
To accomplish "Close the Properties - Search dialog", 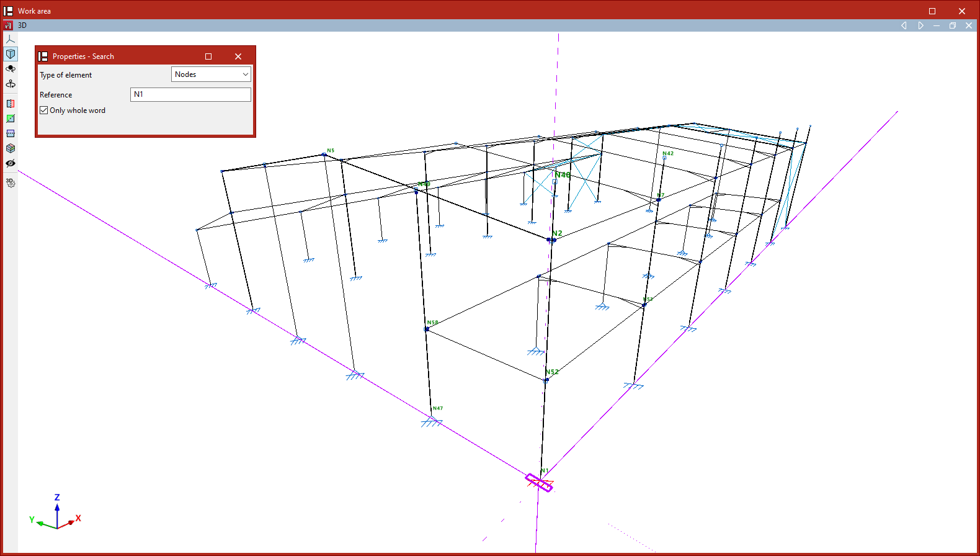I will click(238, 56).
